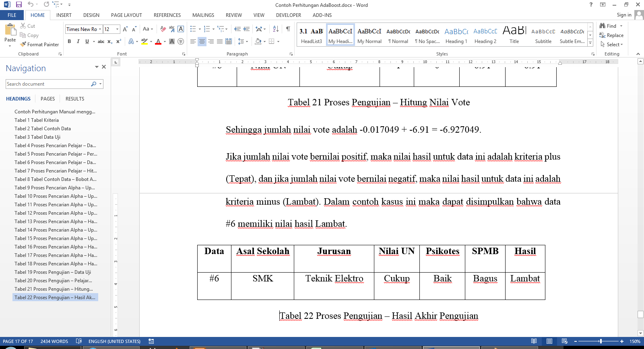
Task: Expand the Styles gallery more arrow
Action: coord(590,43)
